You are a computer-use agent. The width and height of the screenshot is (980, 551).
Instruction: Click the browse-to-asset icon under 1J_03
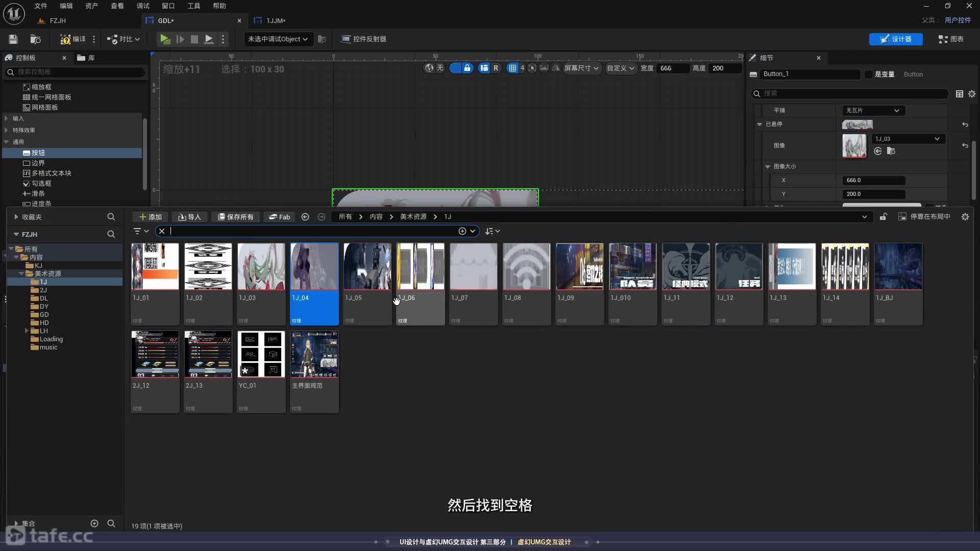point(891,151)
